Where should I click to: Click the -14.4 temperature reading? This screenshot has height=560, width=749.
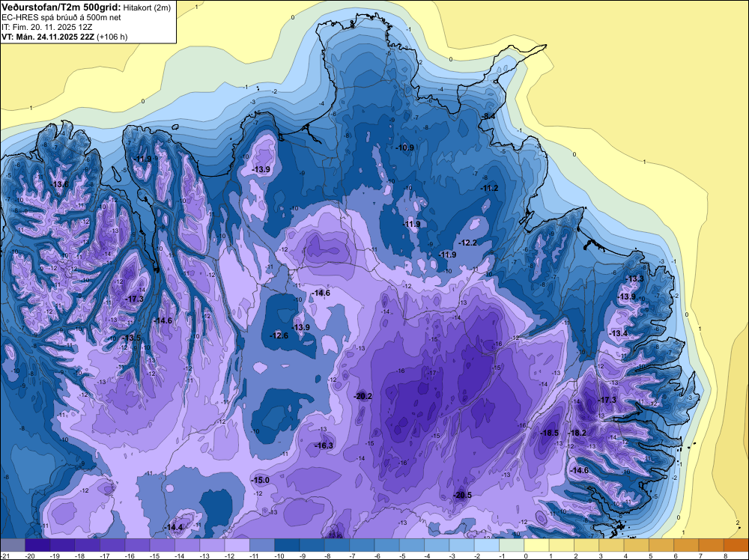pyautogui.click(x=174, y=527)
